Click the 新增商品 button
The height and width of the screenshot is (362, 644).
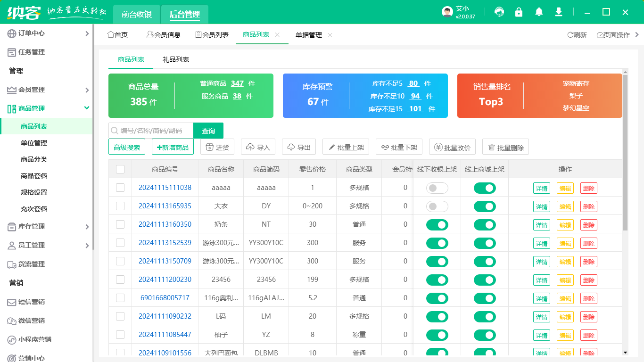(x=173, y=147)
